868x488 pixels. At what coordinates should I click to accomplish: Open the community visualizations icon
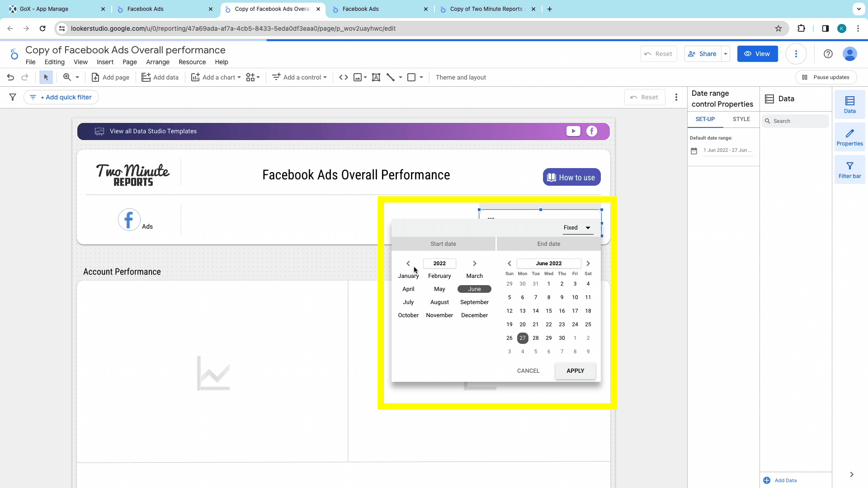[250, 77]
